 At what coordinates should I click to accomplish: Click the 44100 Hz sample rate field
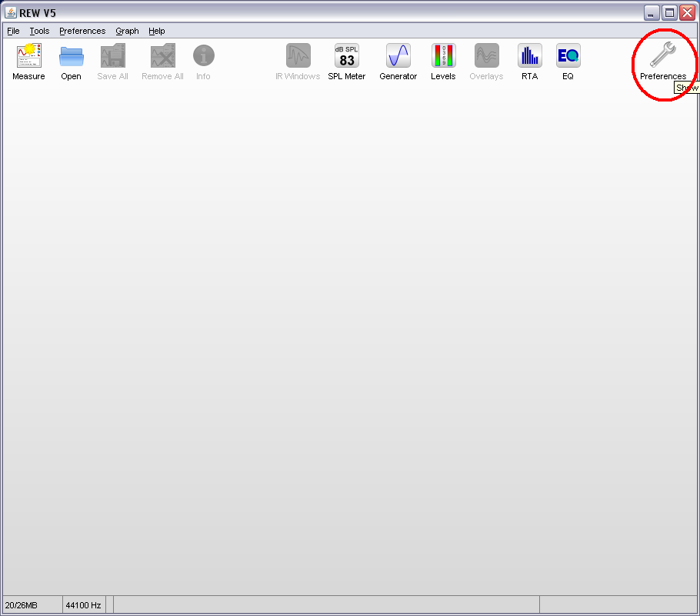[83, 605]
